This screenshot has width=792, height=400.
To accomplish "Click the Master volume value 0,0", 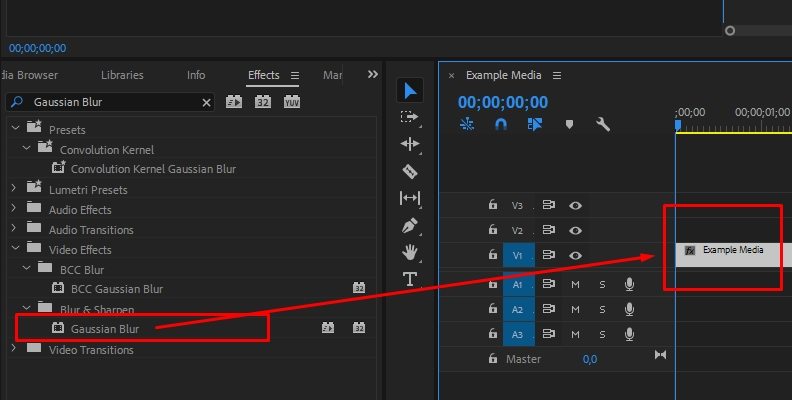I will pyautogui.click(x=590, y=359).
